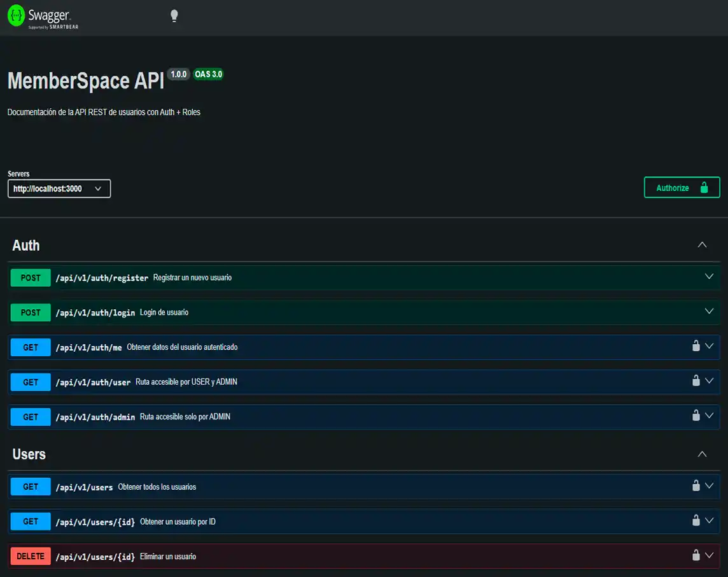Click 'Obtener un usuario por ID' text
728x577 pixels.
coord(178,522)
